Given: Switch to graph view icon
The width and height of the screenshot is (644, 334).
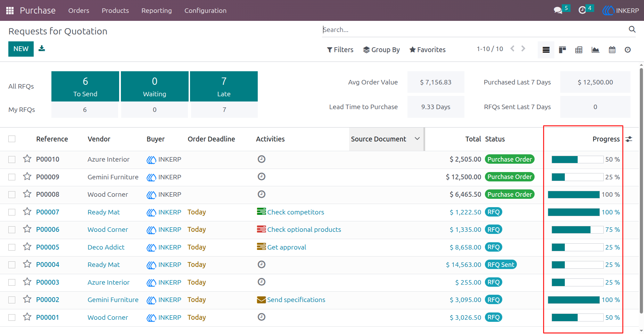Looking at the screenshot, I should click(595, 50).
